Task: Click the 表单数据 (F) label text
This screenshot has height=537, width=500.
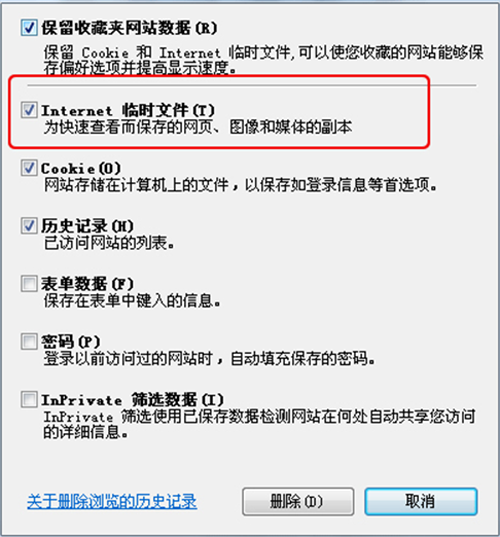Action: (x=87, y=284)
